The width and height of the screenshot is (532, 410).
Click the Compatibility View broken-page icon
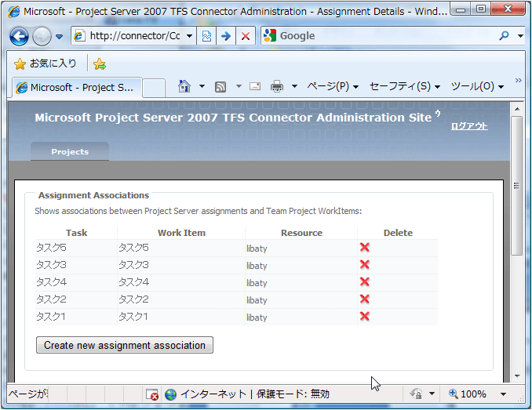tap(206, 35)
